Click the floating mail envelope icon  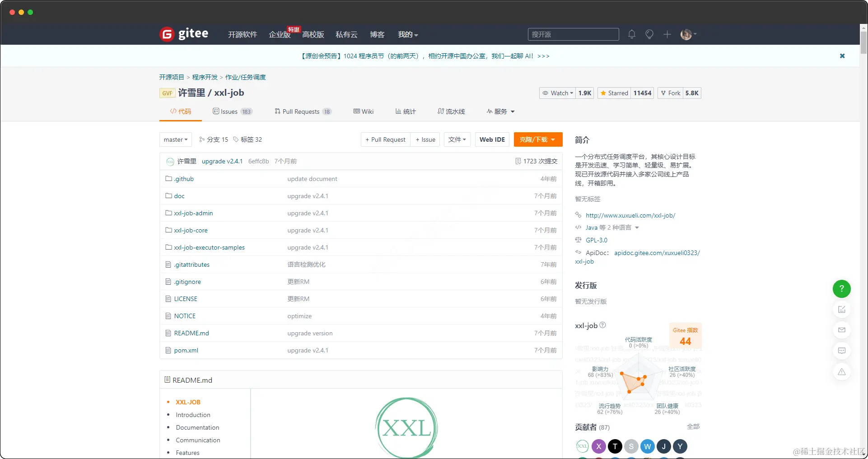coord(842,330)
